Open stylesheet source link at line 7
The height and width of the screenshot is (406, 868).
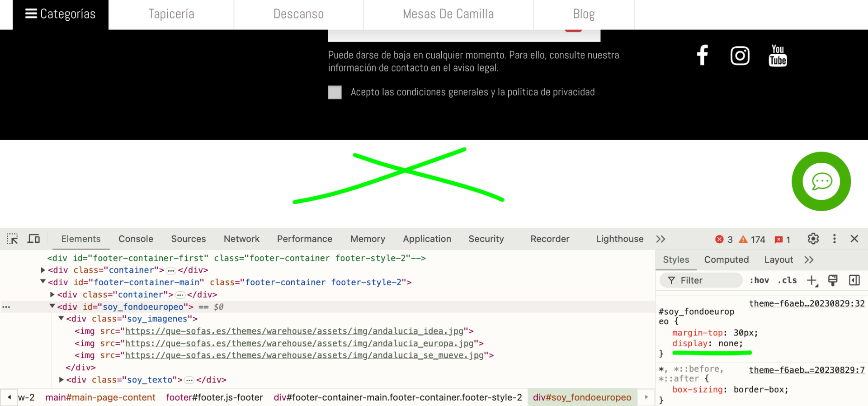click(807, 370)
